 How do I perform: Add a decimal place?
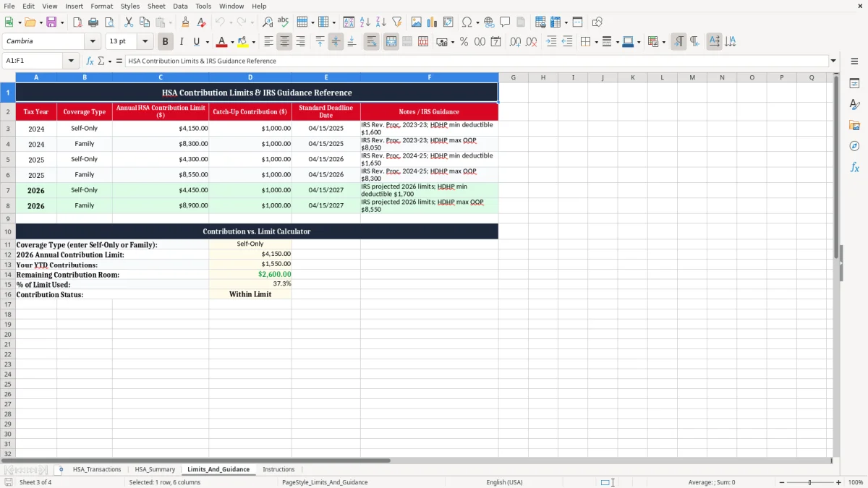tap(515, 42)
